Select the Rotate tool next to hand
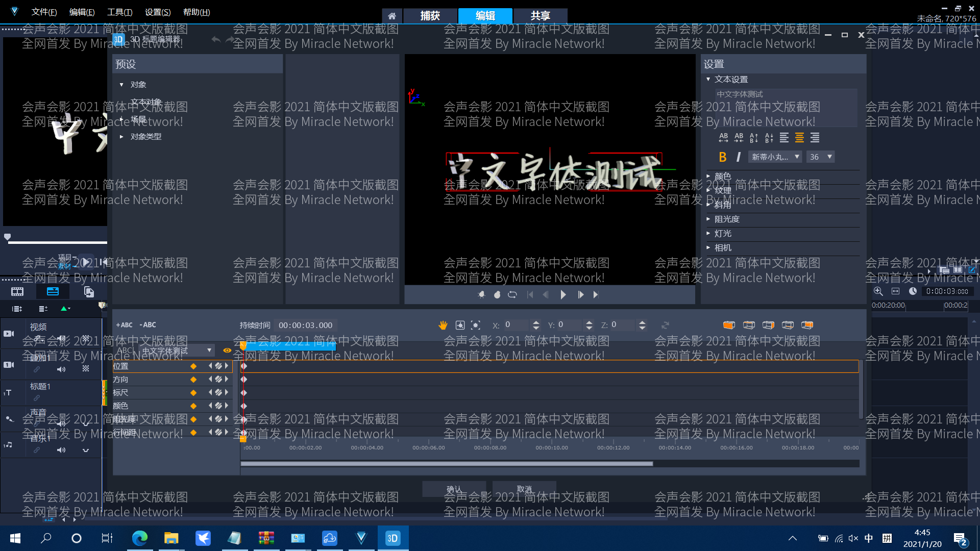The height and width of the screenshot is (551, 980). (x=460, y=325)
